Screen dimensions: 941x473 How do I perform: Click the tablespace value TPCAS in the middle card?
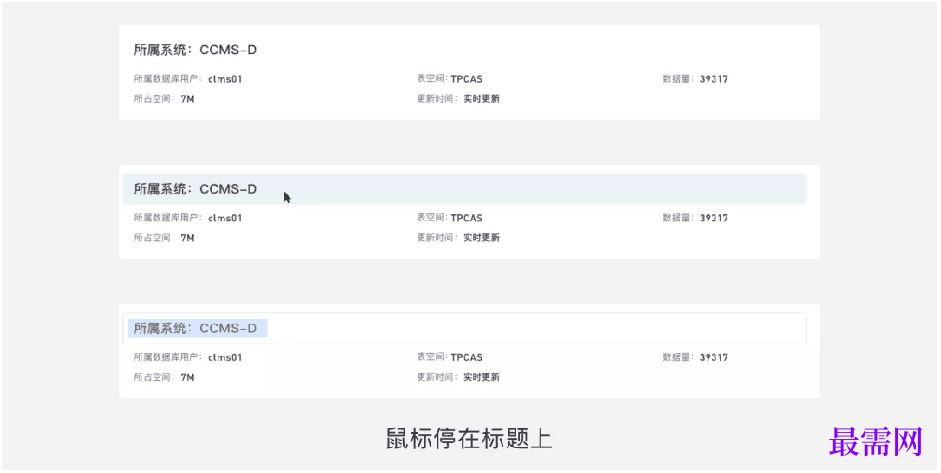pos(466,218)
